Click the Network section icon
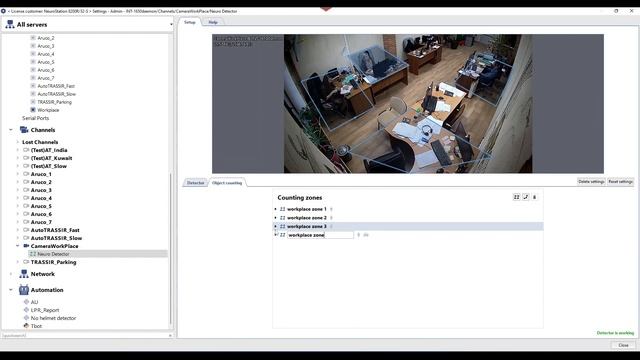This screenshot has width=640, height=360. [x=24, y=274]
